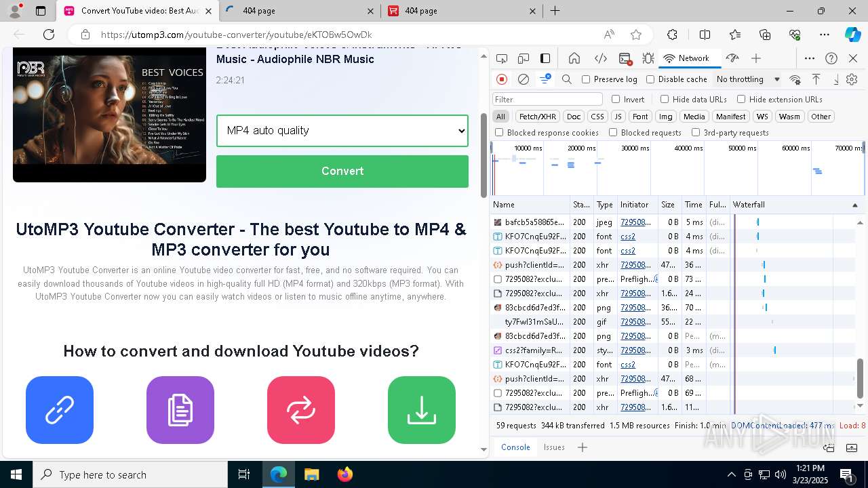Open the No throttling dropdown
This screenshot has width=868, height=488.
pos(748,79)
